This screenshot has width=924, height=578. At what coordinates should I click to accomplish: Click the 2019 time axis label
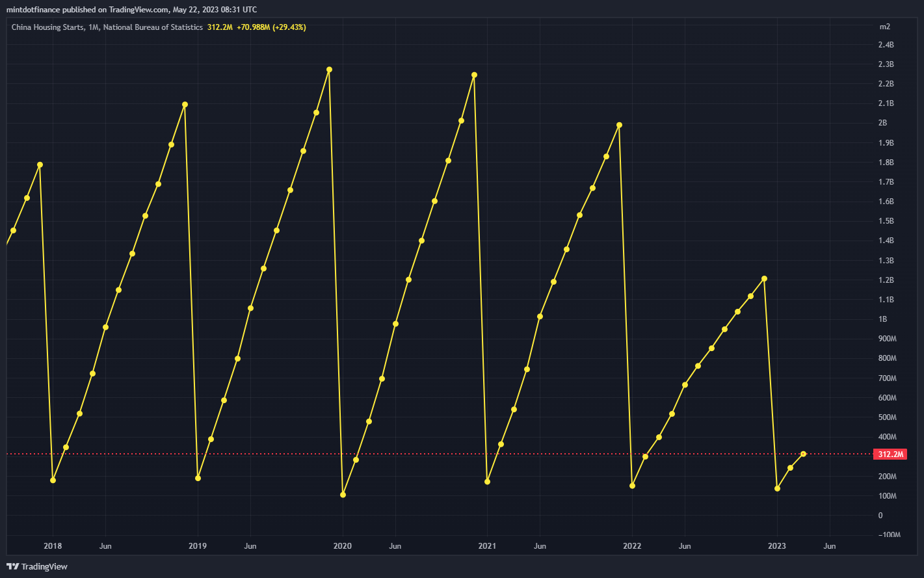click(x=198, y=546)
